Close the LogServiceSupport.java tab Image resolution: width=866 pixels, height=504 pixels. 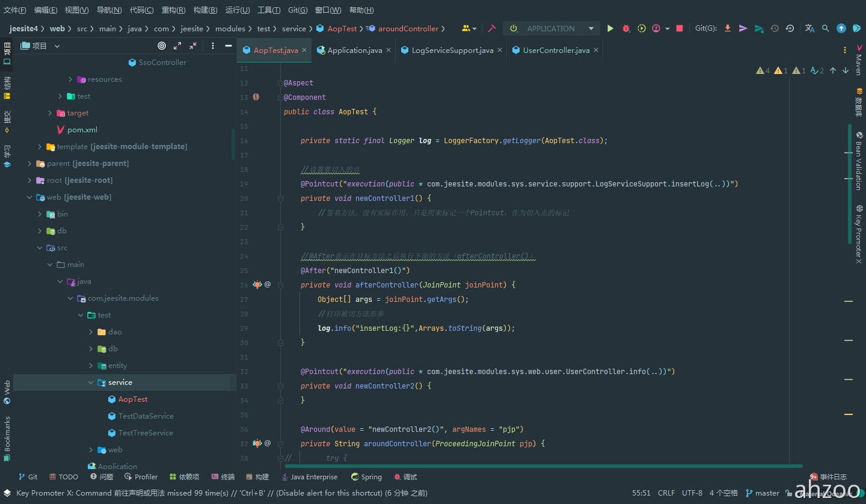[501, 51]
